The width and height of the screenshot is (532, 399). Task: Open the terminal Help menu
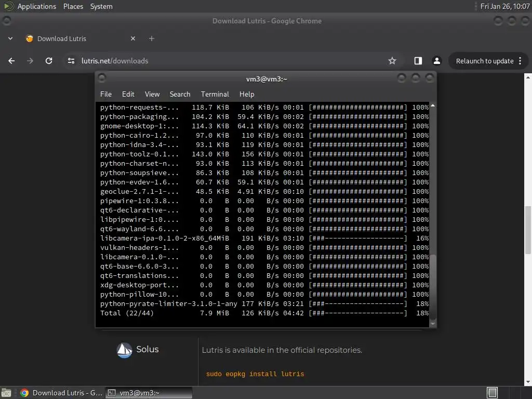(247, 94)
